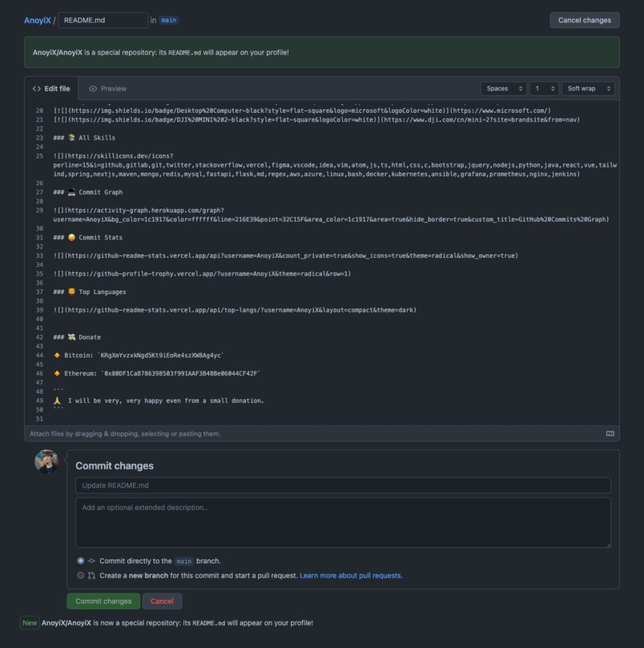
Task: Select Create a new branch for this commit
Action: [x=80, y=575]
